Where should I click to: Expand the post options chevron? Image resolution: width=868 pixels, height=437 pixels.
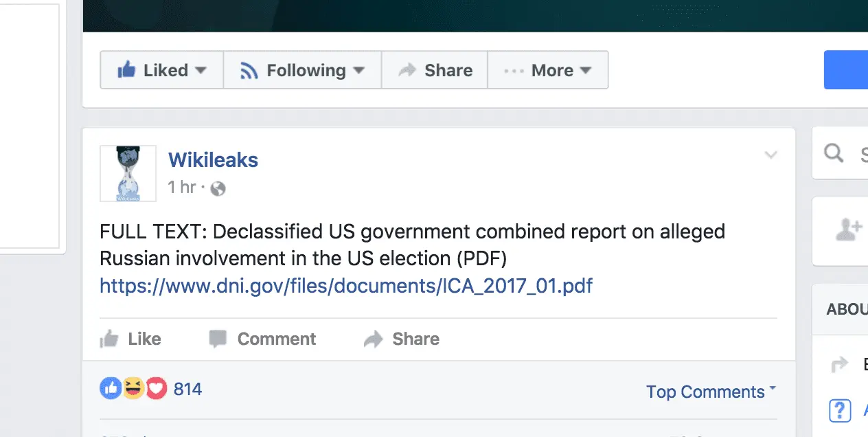point(771,155)
